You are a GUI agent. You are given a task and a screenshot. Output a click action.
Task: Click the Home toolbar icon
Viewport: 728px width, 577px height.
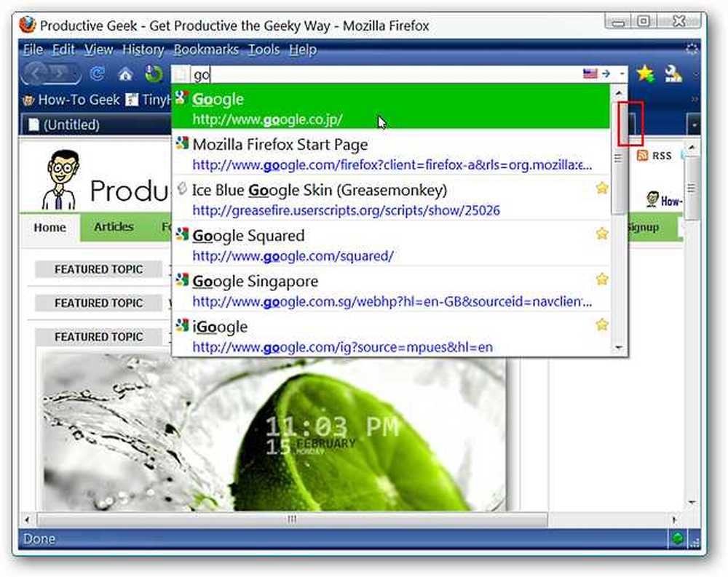click(x=125, y=73)
